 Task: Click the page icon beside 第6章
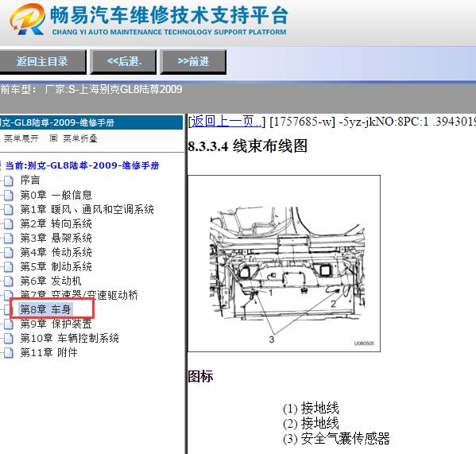[9, 281]
